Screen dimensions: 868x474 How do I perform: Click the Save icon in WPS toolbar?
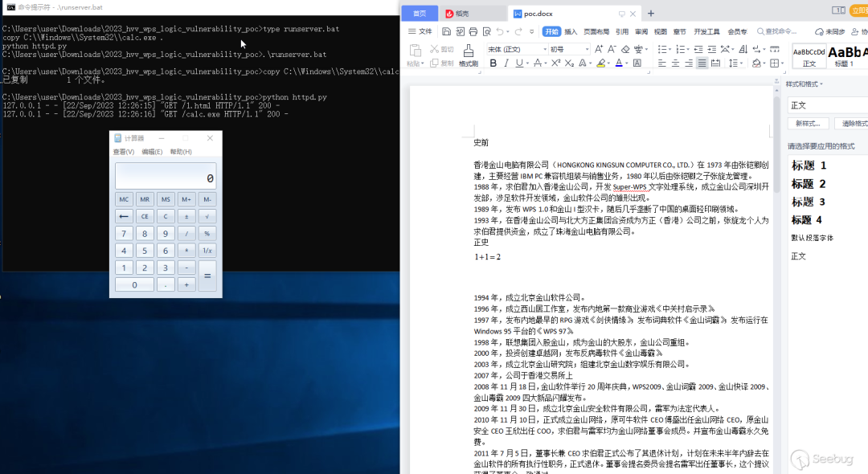[446, 31]
